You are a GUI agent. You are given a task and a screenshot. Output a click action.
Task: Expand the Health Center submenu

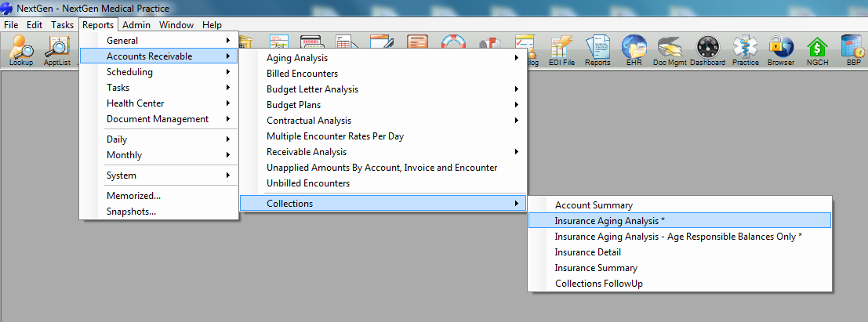point(159,103)
